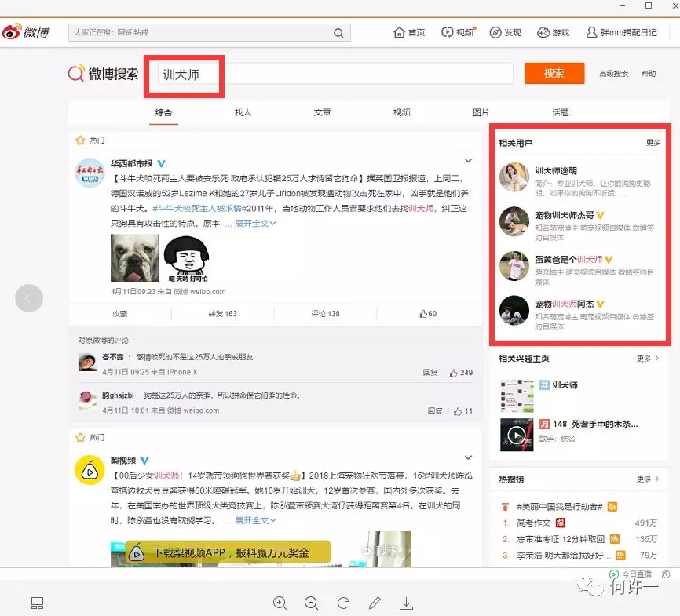The width and height of the screenshot is (680, 616).
Task: Click the 梨视频 account name
Action: click(x=123, y=461)
